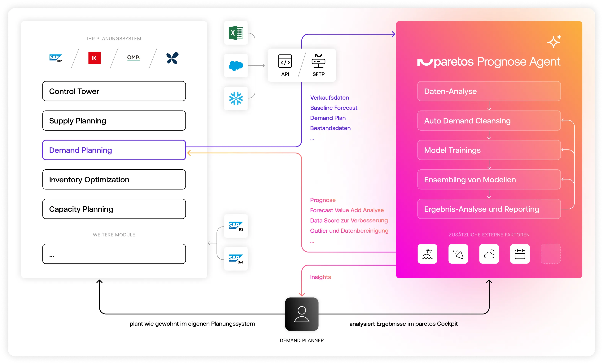This screenshot has width=603, height=364.
Task: Select the Supply Planning module
Action: pyautogui.click(x=114, y=121)
